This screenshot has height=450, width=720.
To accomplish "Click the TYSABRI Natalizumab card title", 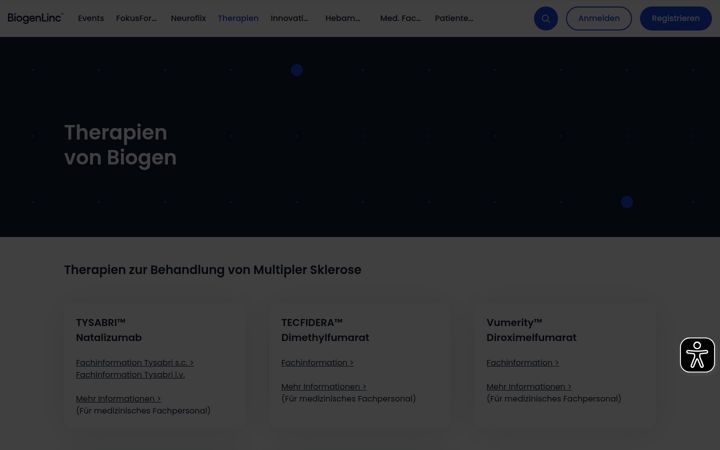I will 109,330.
